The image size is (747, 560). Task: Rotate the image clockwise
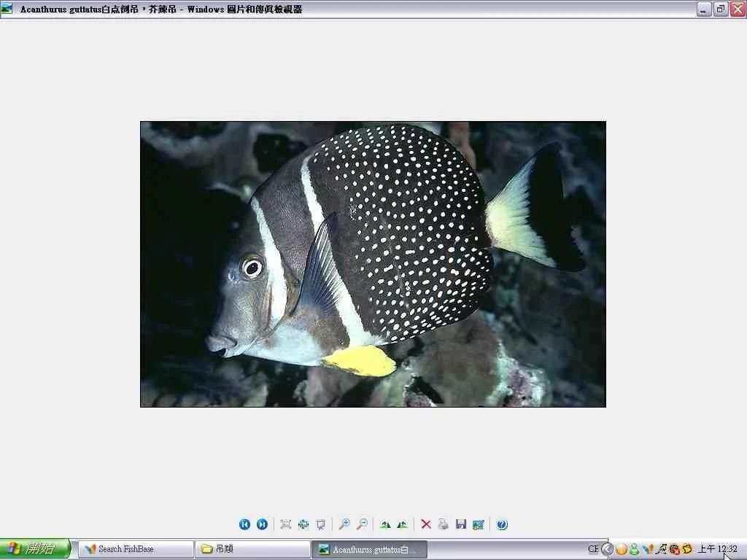coord(384,524)
